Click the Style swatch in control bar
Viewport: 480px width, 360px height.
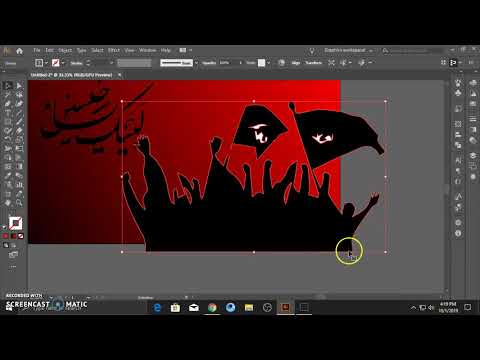(x=262, y=63)
